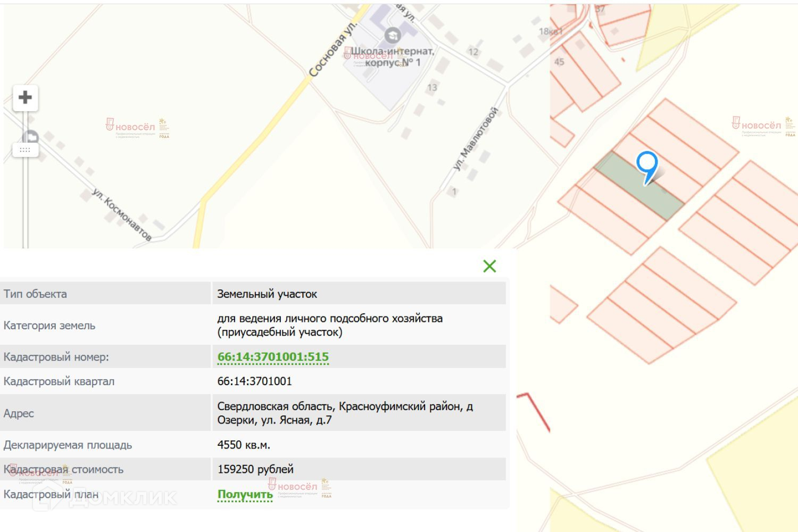Click the address text with ул. Ясная
The height and width of the screenshot is (532, 798).
click(345, 413)
